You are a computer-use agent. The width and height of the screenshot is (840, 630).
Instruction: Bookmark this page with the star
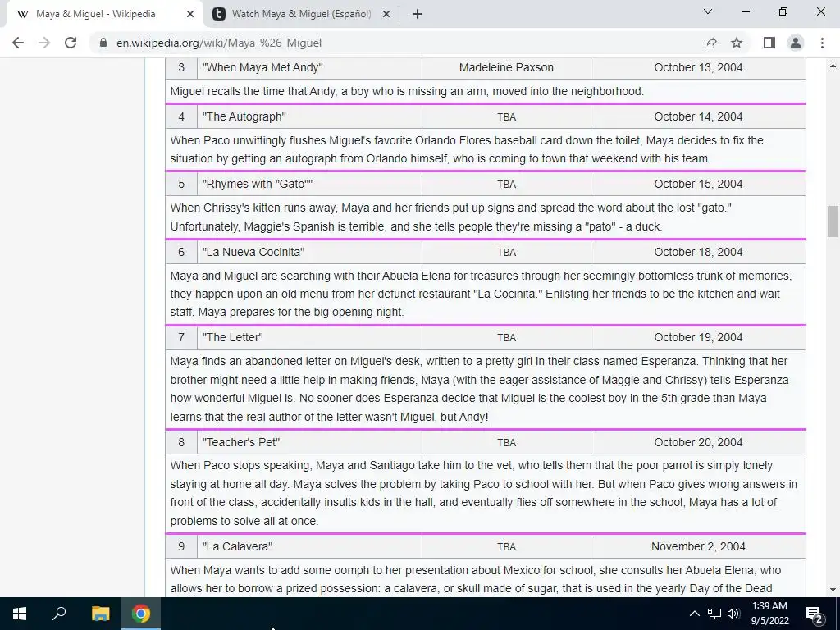[x=737, y=43]
